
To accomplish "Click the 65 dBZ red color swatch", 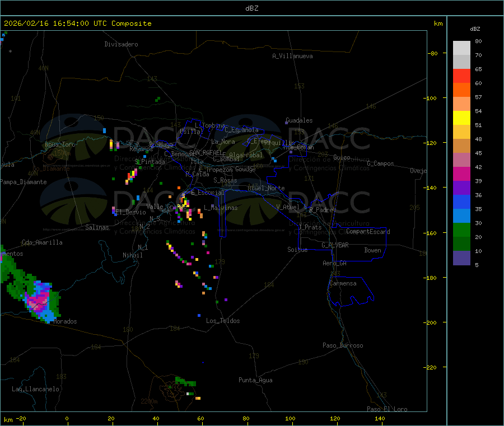I will point(461,76).
